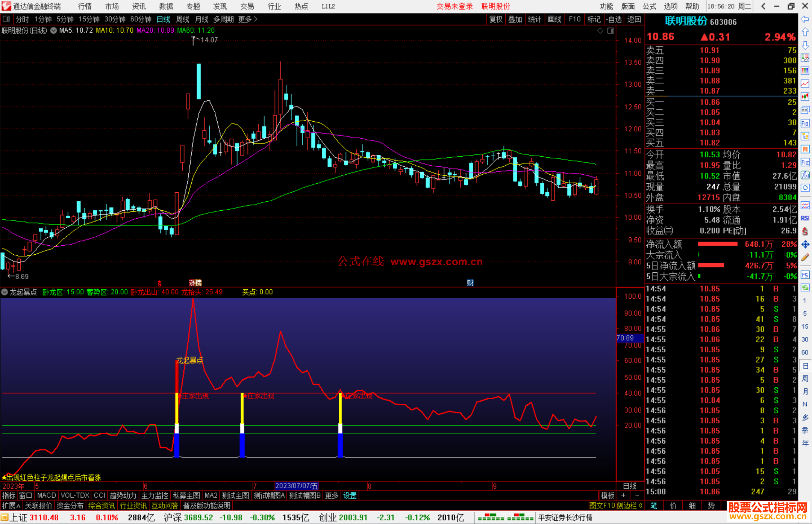Select 周 weekly period in right sidebar
812x524 pixels.
pyautogui.click(x=805, y=378)
